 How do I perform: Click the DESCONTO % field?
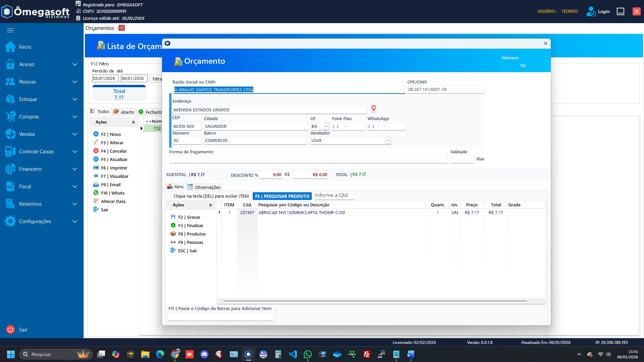271,175
